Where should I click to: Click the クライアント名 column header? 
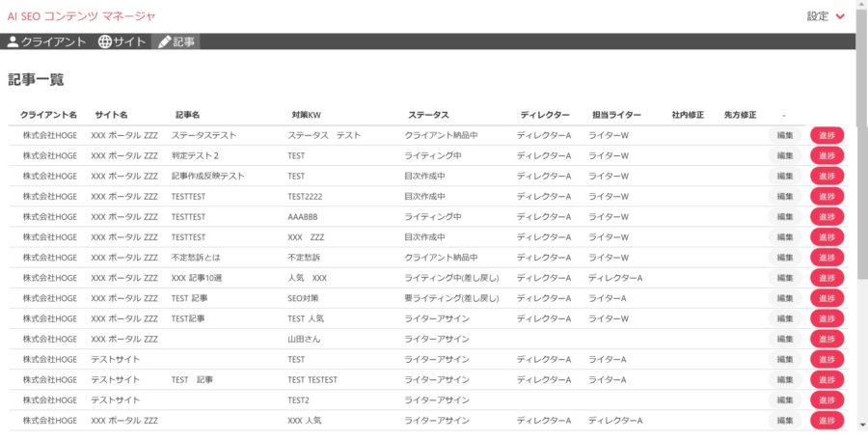coord(49,115)
